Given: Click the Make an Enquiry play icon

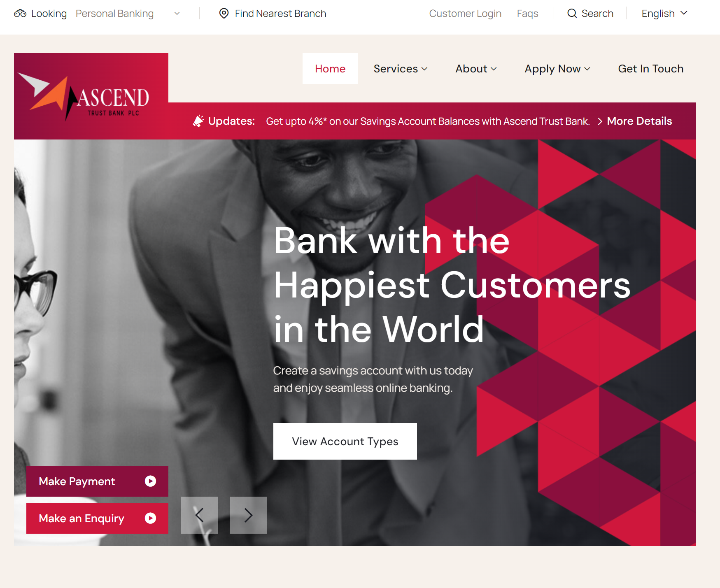Looking at the screenshot, I should (x=151, y=518).
